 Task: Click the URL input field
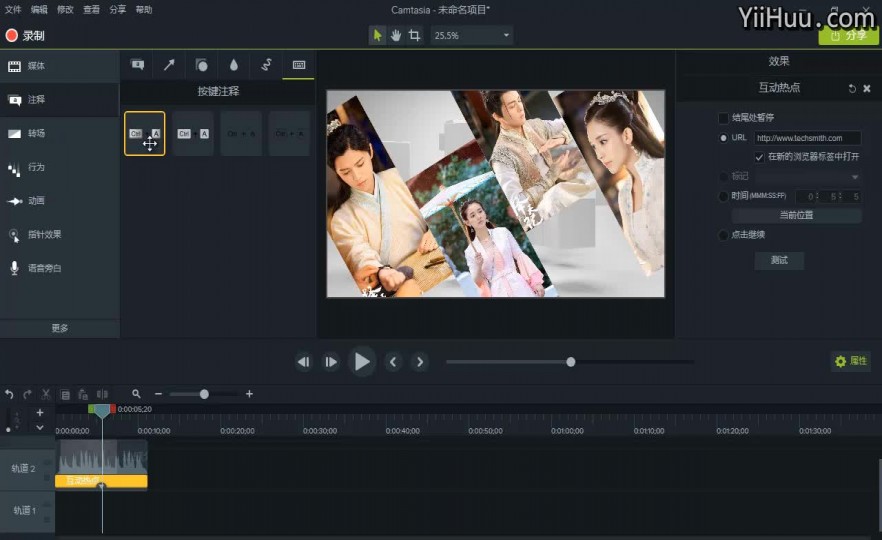(x=807, y=138)
